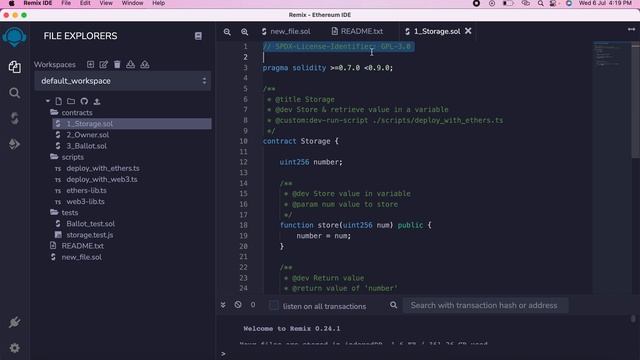The image size is (640, 360).
Task: Click the pending transactions counter 0
Action: (x=253, y=305)
